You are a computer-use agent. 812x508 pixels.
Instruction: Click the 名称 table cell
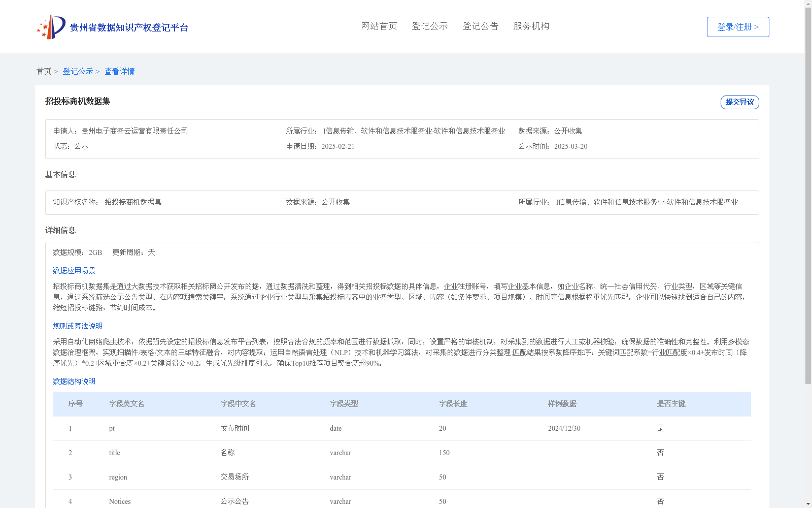point(228,453)
